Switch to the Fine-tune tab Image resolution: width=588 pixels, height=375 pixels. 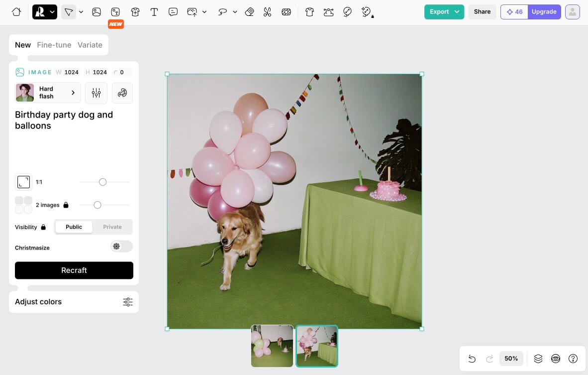point(54,45)
